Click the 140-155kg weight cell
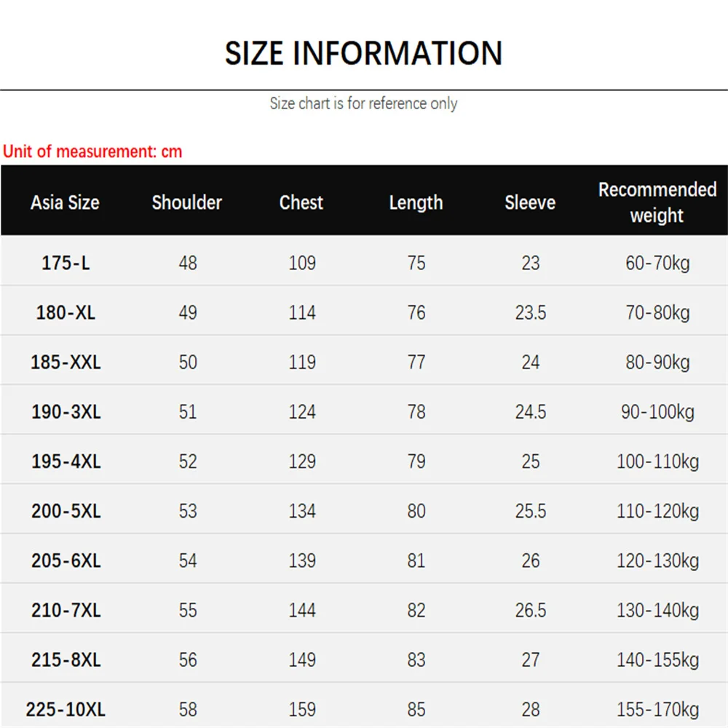 point(657,660)
